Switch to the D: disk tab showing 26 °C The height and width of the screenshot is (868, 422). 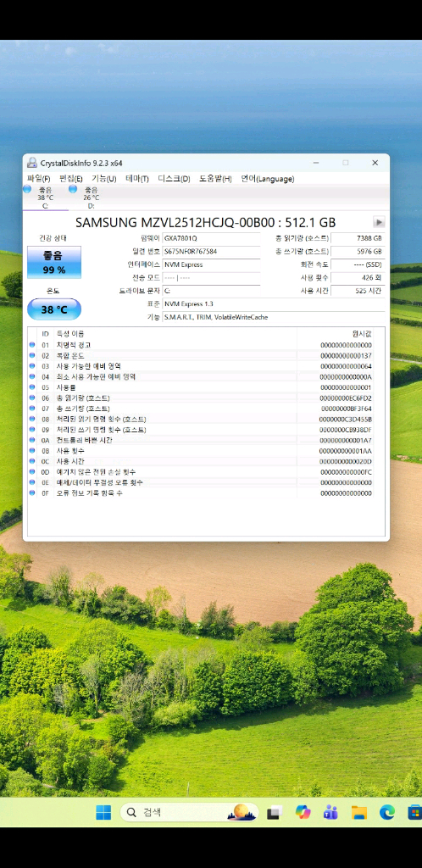[x=91, y=198]
